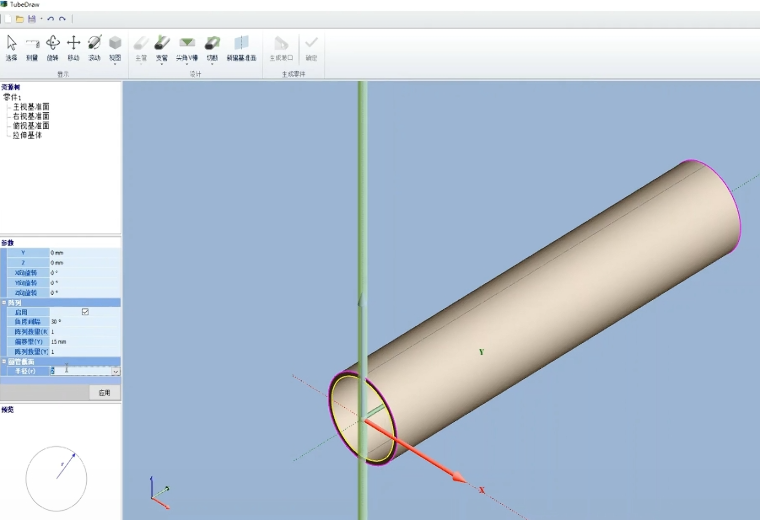Image resolution: width=760 pixels, height=520 pixels.
Task: Collapse the 阵列 parameter group
Action: pos(4,302)
